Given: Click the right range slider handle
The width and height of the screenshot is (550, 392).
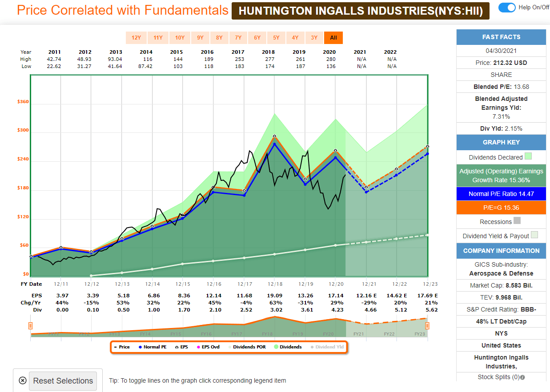Looking at the screenshot, I should pos(427,326).
